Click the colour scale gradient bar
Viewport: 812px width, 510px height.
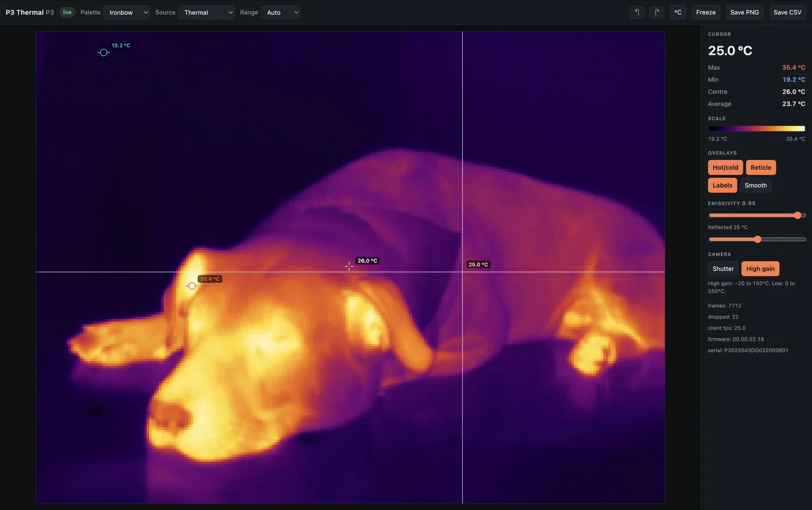pyautogui.click(x=757, y=129)
